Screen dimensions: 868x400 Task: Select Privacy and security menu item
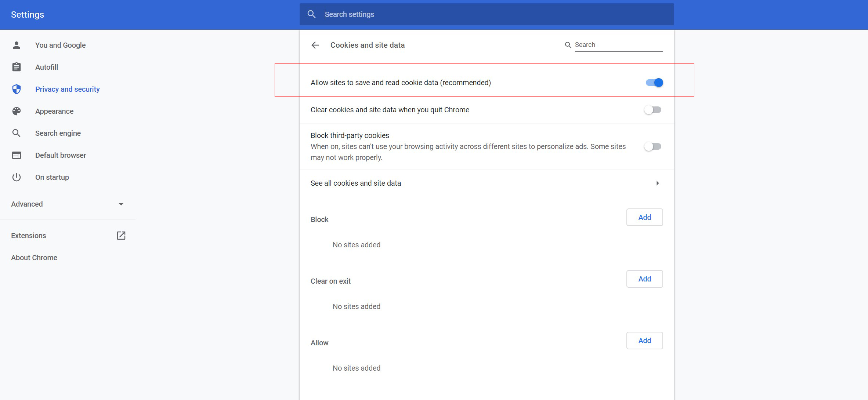[x=68, y=89]
